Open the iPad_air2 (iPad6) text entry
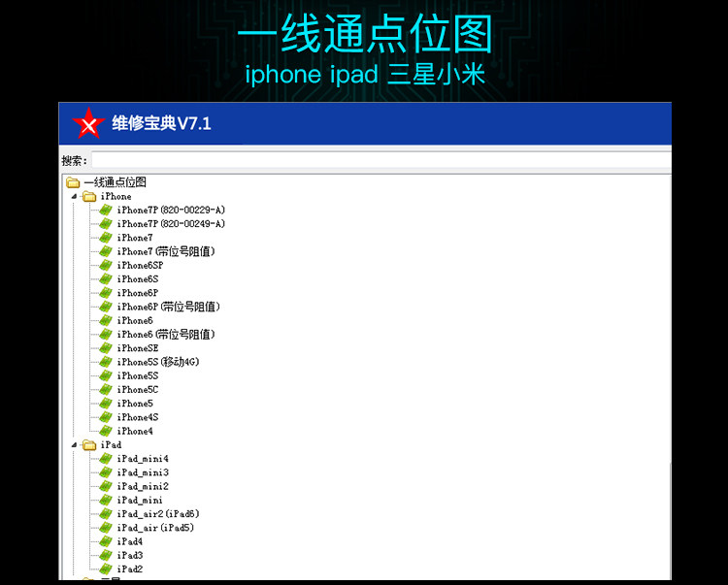The image size is (728, 585). click(x=158, y=514)
